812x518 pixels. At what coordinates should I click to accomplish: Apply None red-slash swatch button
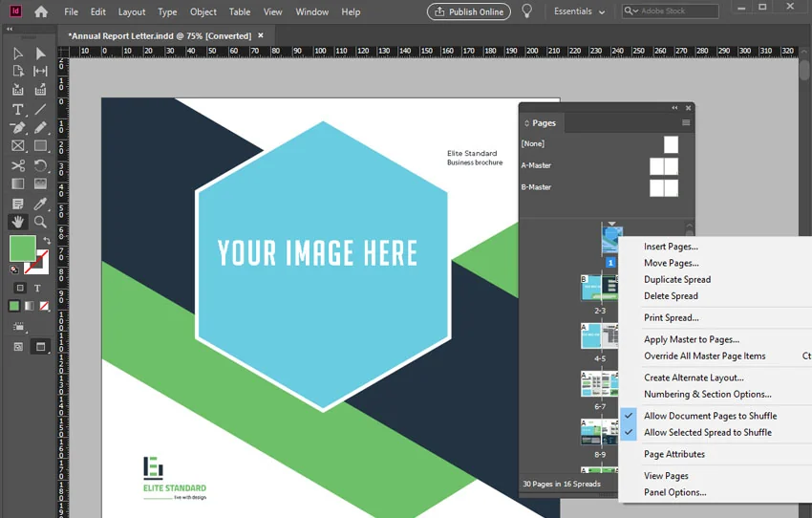[44, 306]
